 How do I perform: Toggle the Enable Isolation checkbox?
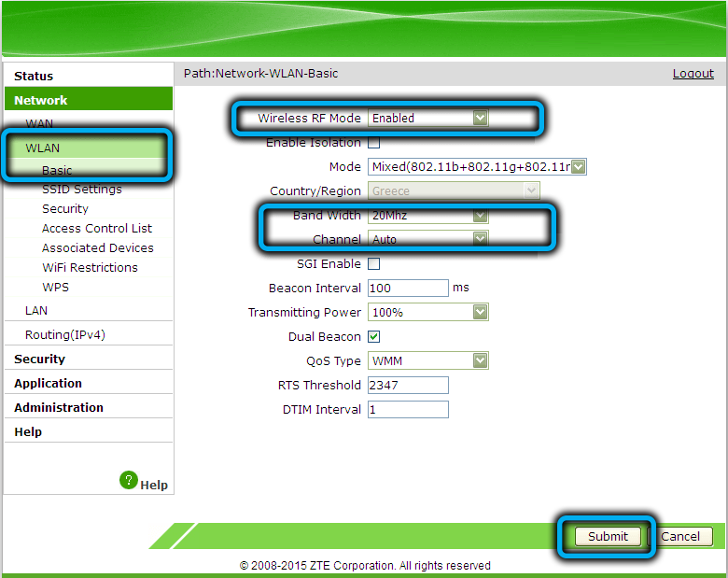pos(373,143)
